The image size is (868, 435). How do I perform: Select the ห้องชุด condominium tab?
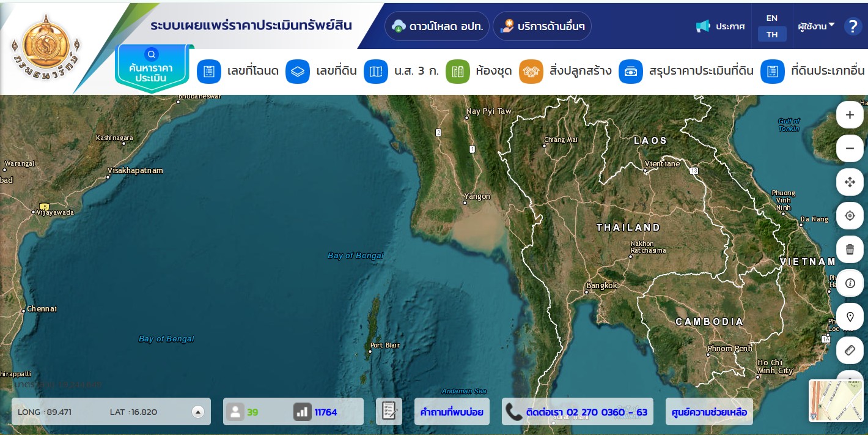click(x=479, y=72)
